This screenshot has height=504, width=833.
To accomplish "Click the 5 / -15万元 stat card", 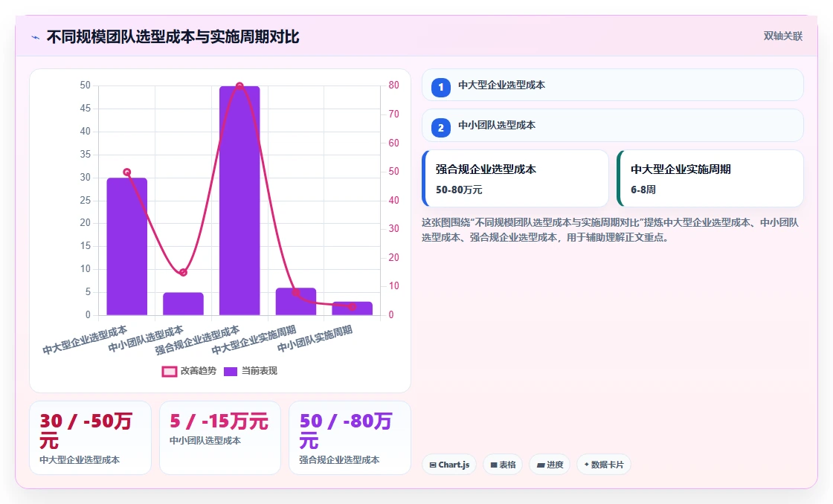I will pyautogui.click(x=220, y=438).
